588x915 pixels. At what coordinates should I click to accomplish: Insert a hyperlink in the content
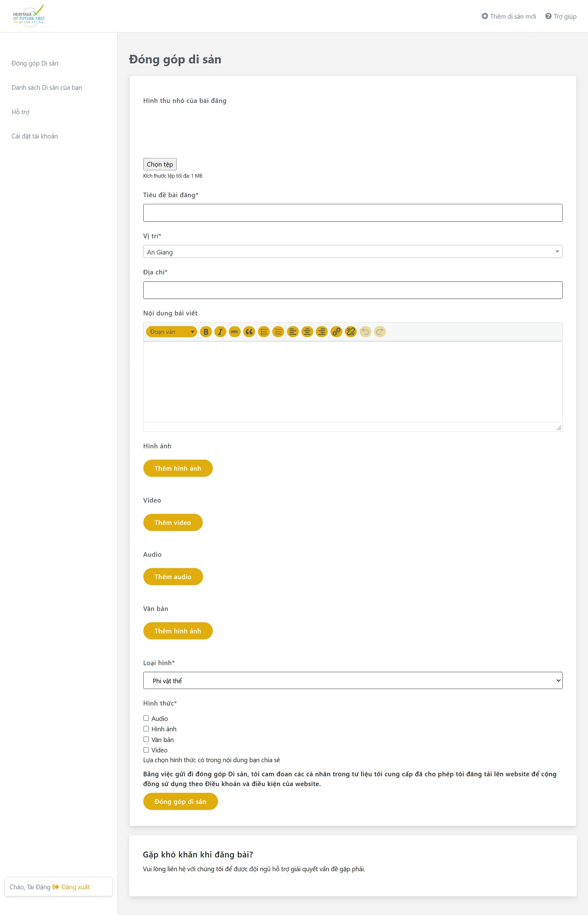coord(336,332)
